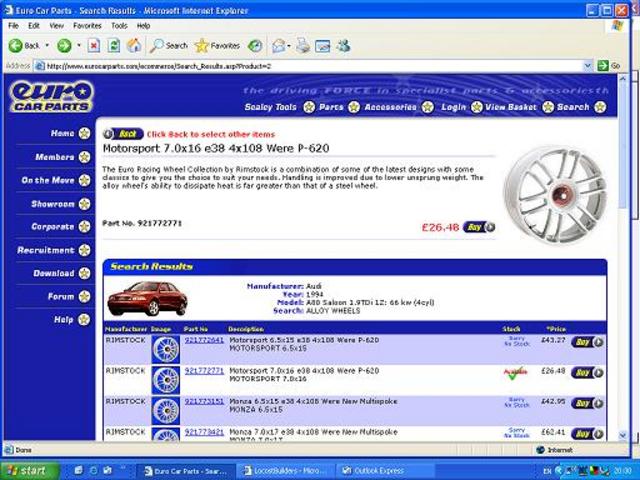
Task: Switch to Outlook Express taskbar window
Action: [385, 471]
